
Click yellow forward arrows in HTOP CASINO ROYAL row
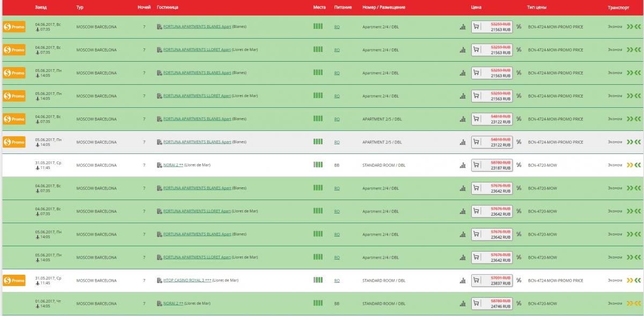pyautogui.click(x=630, y=280)
